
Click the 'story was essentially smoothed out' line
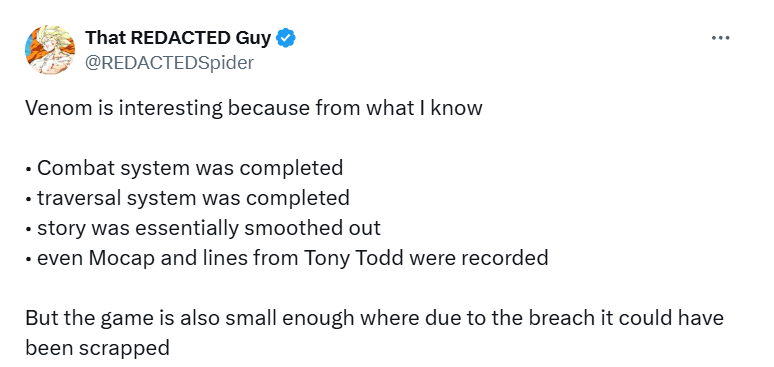pos(203,228)
